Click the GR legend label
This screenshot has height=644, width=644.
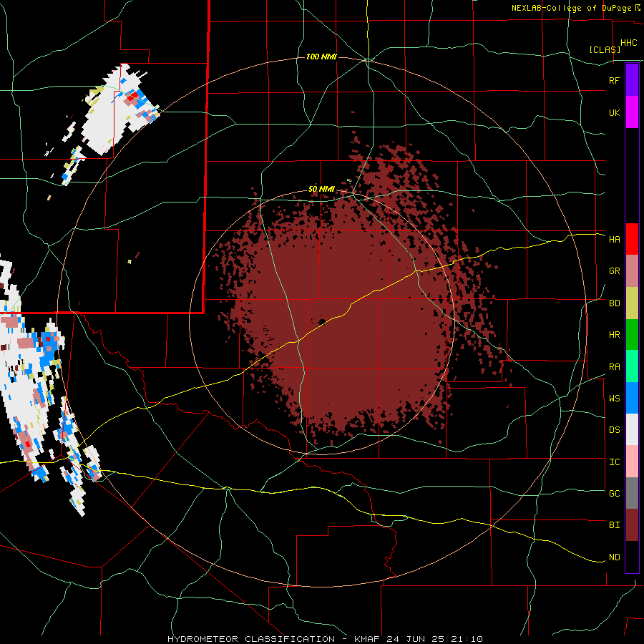614,271
